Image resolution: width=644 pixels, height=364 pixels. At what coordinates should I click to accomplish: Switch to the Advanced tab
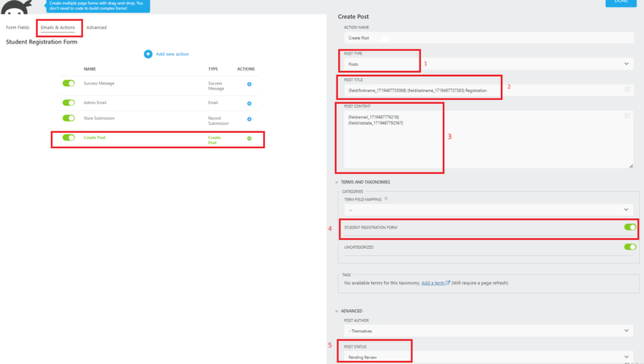97,27
